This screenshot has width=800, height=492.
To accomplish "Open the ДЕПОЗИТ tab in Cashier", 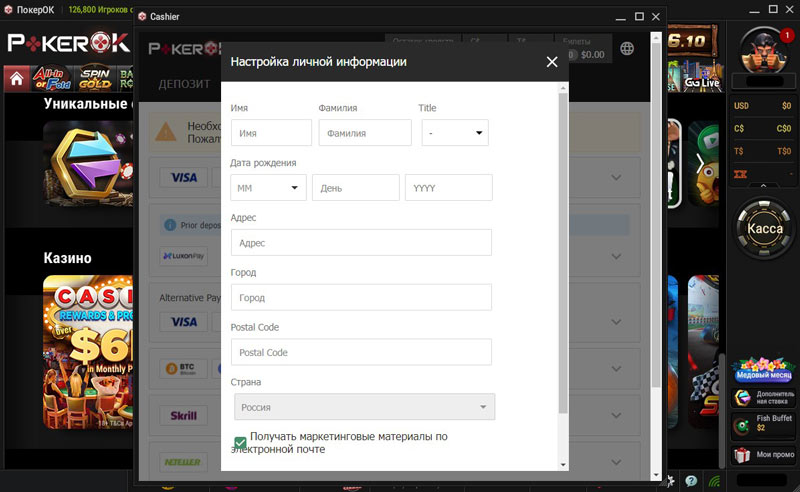I will 184,84.
